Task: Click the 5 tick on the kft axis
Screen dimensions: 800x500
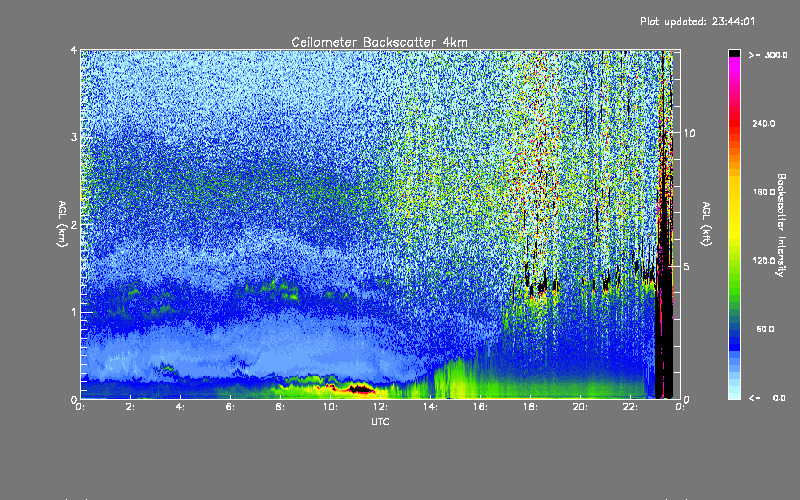Action: [x=687, y=266]
